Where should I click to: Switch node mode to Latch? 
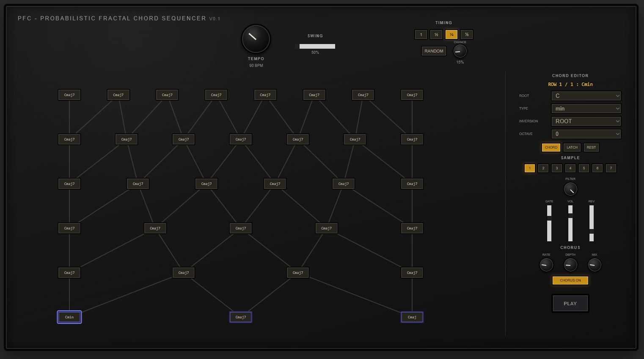click(x=572, y=147)
